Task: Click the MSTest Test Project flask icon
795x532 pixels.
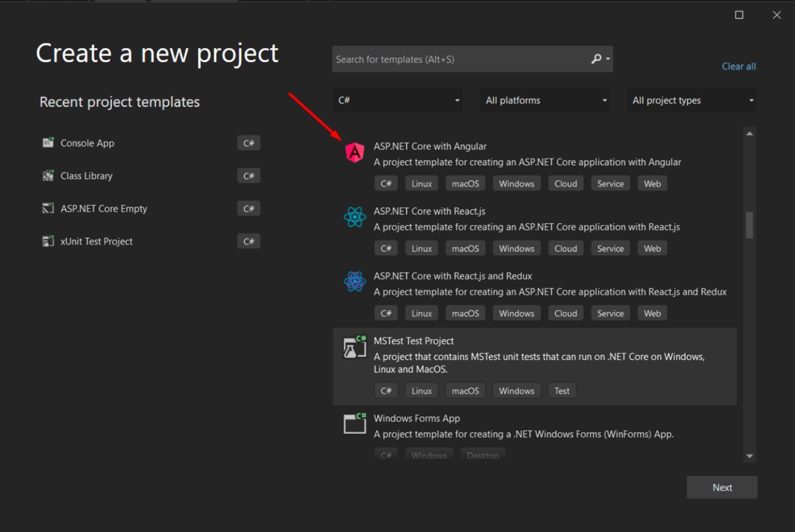Action: 355,347
